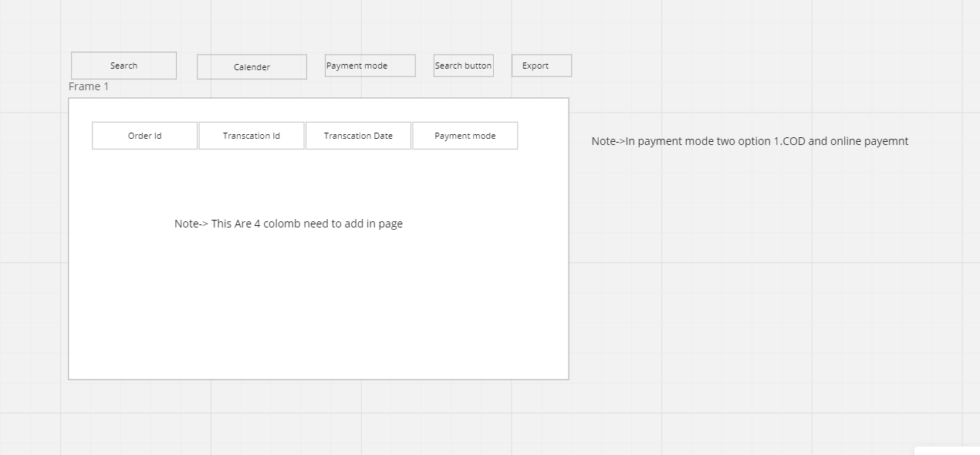
Task: Select the Order Id column box
Action: (144, 136)
